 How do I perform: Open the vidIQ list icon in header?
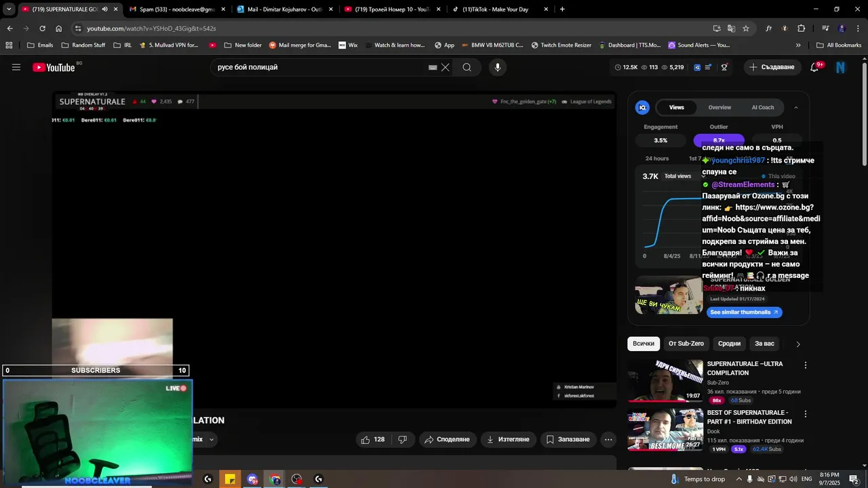pos(709,67)
